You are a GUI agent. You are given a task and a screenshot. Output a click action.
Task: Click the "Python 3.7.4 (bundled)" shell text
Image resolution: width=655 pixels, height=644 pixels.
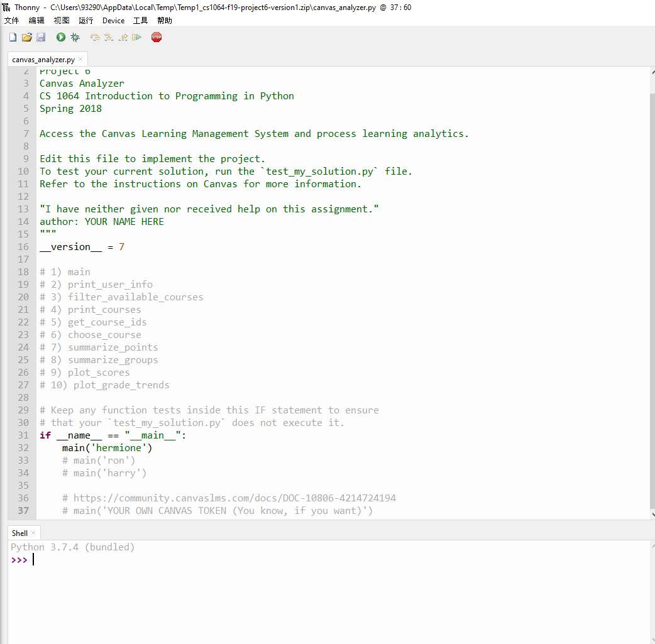[x=73, y=547]
